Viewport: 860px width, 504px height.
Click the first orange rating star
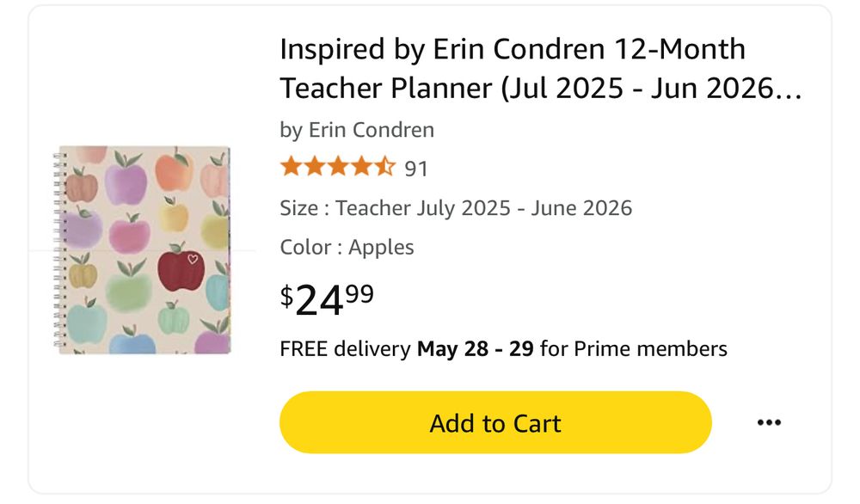pos(291,166)
